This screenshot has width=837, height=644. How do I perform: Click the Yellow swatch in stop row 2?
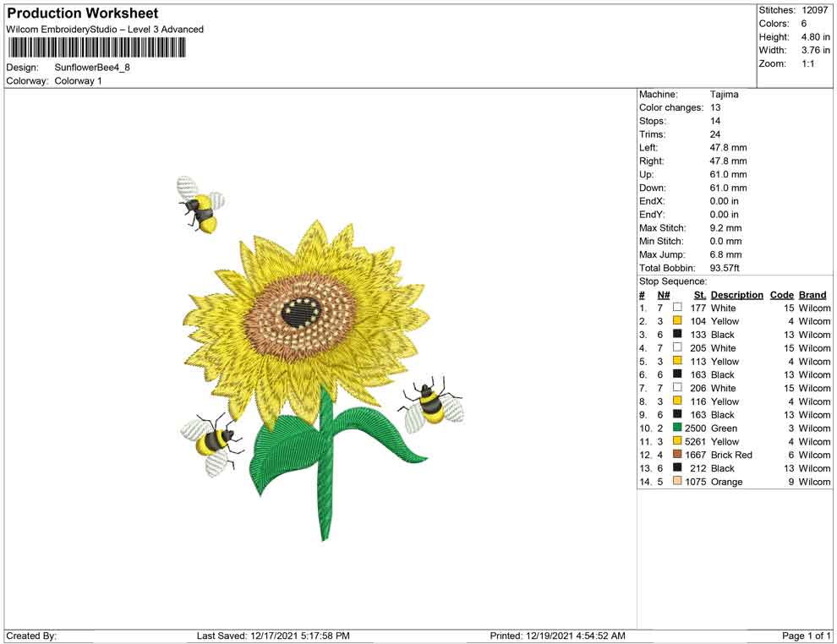click(x=677, y=320)
